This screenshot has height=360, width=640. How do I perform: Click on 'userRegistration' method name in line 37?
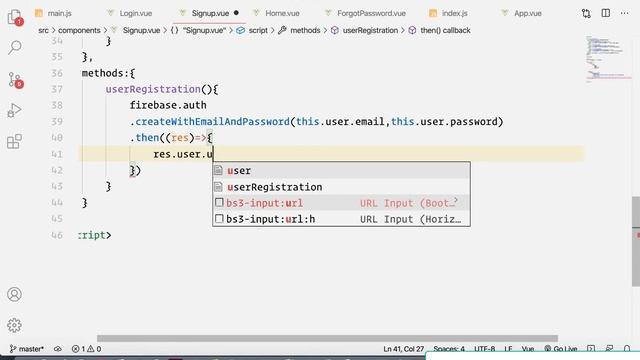153,89
